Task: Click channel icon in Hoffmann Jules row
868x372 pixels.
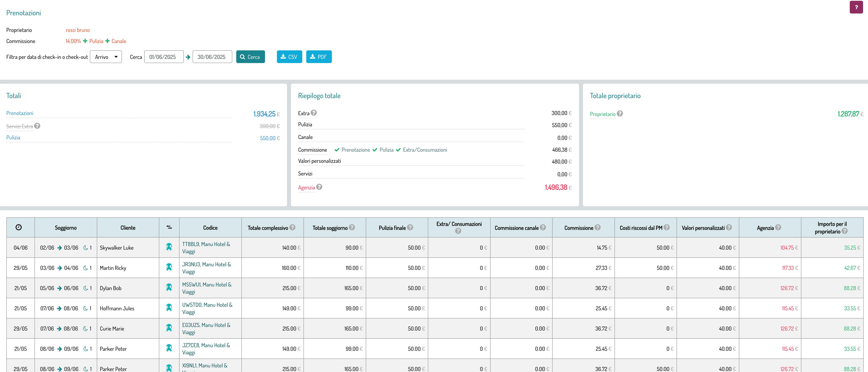Action: click(169, 308)
